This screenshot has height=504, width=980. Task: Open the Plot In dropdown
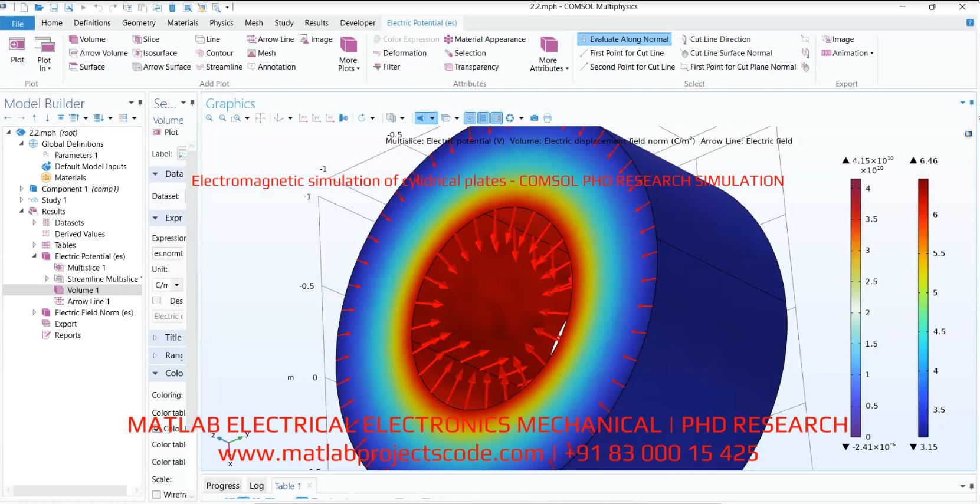(x=44, y=54)
